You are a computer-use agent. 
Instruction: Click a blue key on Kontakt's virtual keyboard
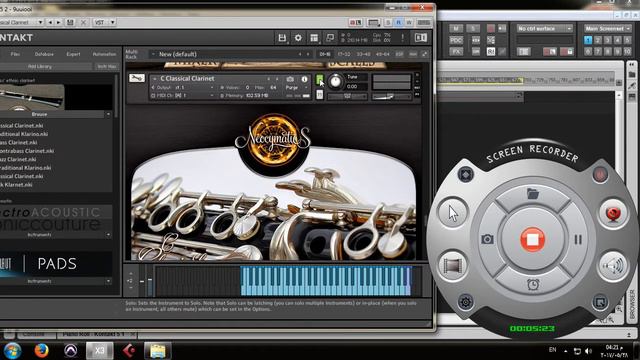coord(327,281)
